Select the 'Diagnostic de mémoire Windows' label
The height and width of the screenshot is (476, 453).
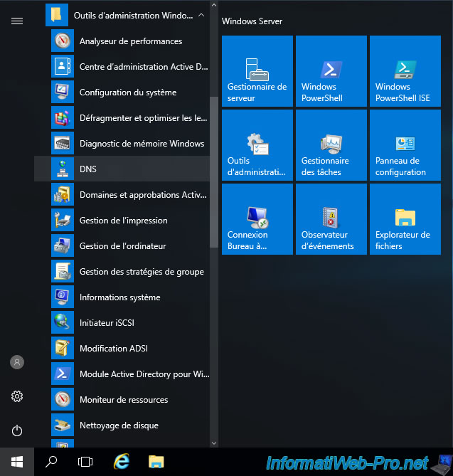click(x=142, y=144)
